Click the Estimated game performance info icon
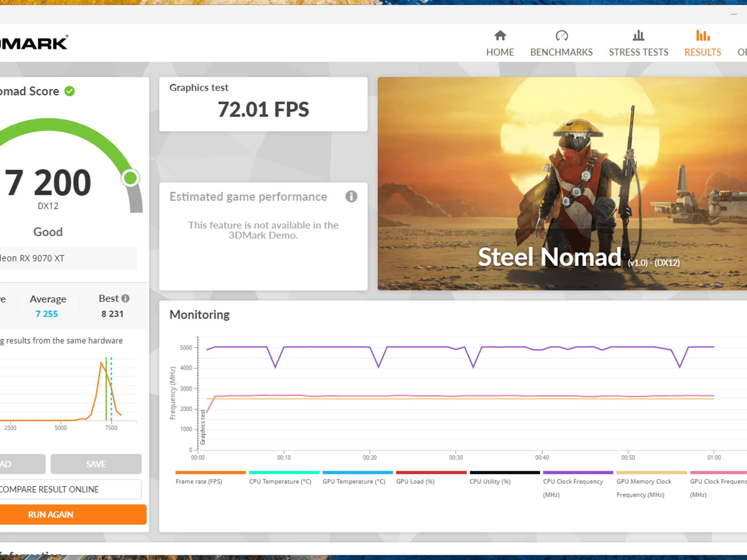 tap(351, 197)
